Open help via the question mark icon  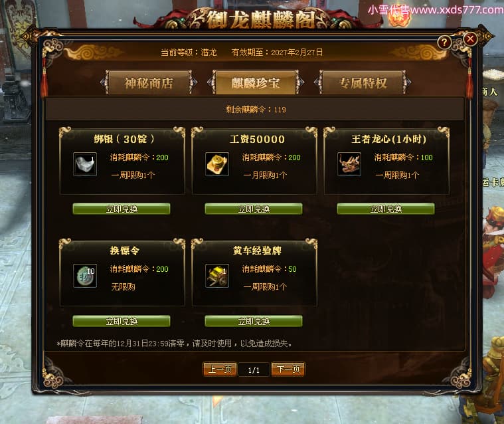(x=444, y=42)
